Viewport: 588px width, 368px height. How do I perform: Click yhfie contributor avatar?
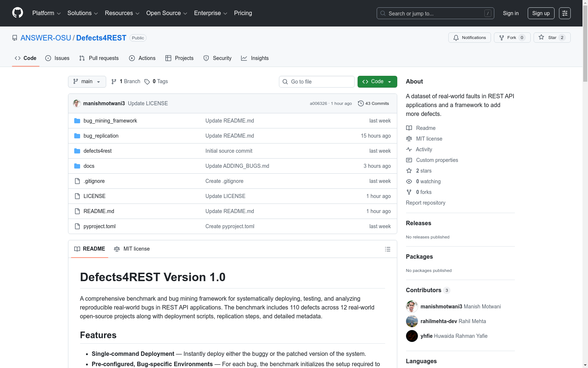[412, 336]
